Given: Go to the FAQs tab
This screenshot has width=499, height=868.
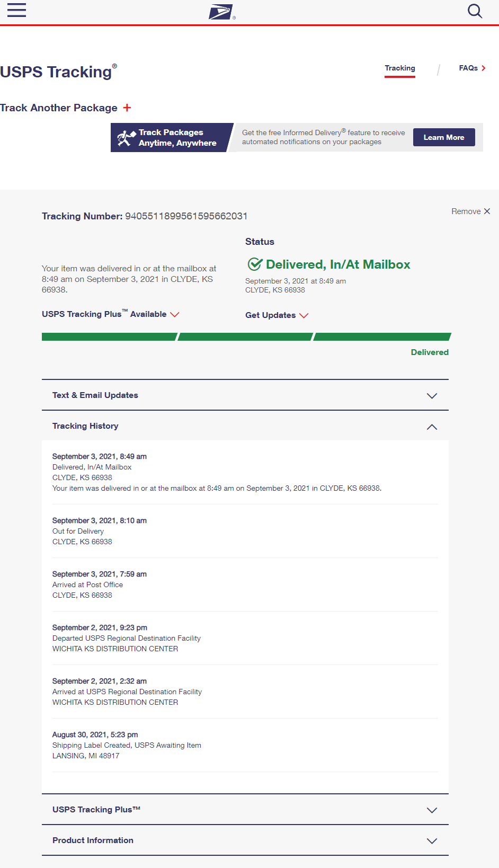Looking at the screenshot, I should click(x=468, y=68).
